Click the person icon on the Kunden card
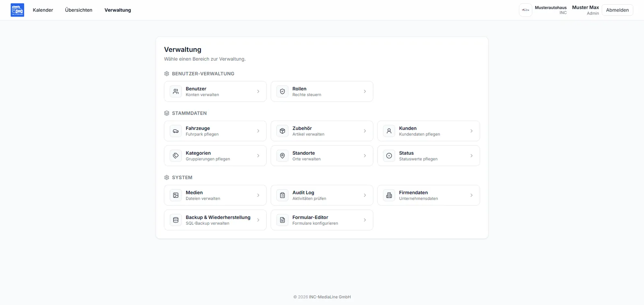Image resolution: width=644 pixels, height=305 pixels. 389,131
